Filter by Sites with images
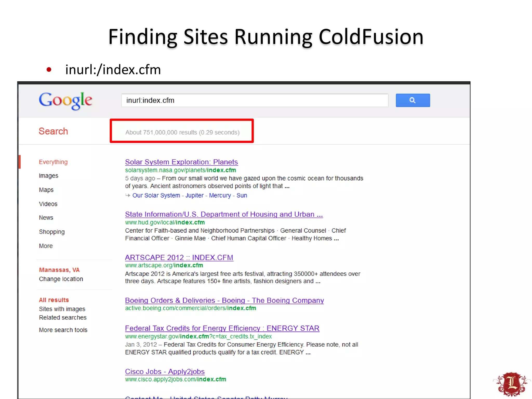Image resolution: width=532 pixels, height=399 pixels. pos(62,309)
